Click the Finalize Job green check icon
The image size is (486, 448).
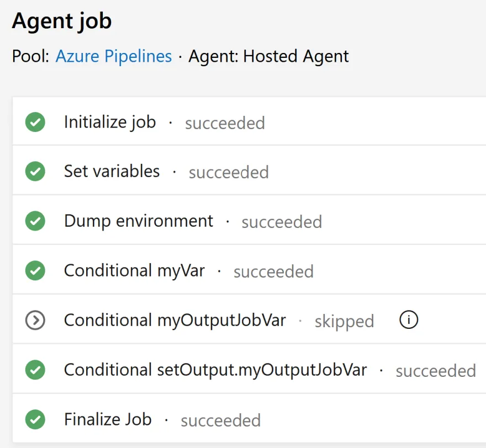(x=35, y=420)
